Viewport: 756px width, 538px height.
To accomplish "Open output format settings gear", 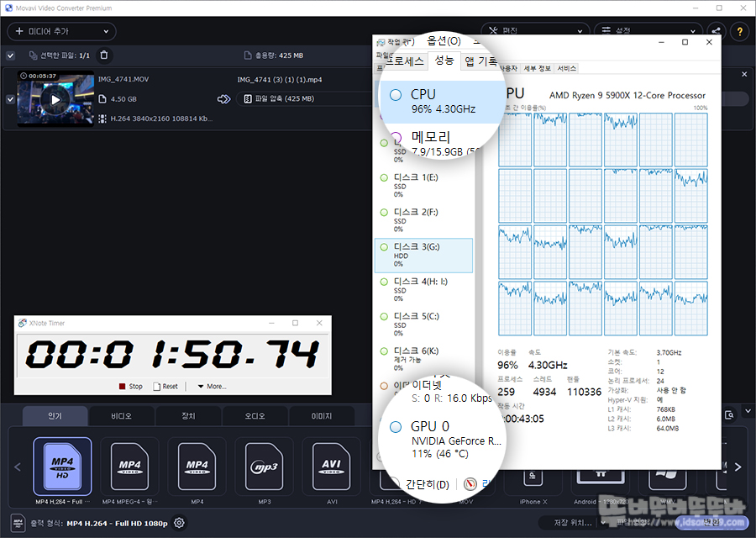I will click(179, 523).
